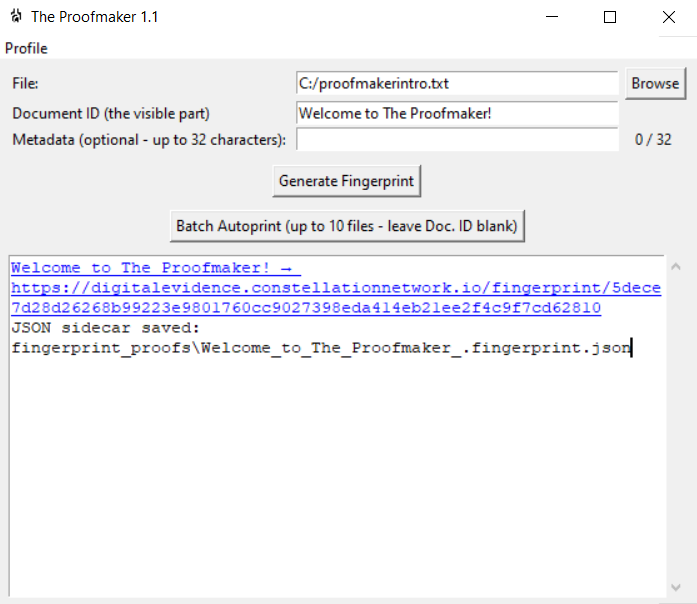697x604 pixels.
Task: Click the Proofmaker app icon in title bar
Action: click(16, 16)
